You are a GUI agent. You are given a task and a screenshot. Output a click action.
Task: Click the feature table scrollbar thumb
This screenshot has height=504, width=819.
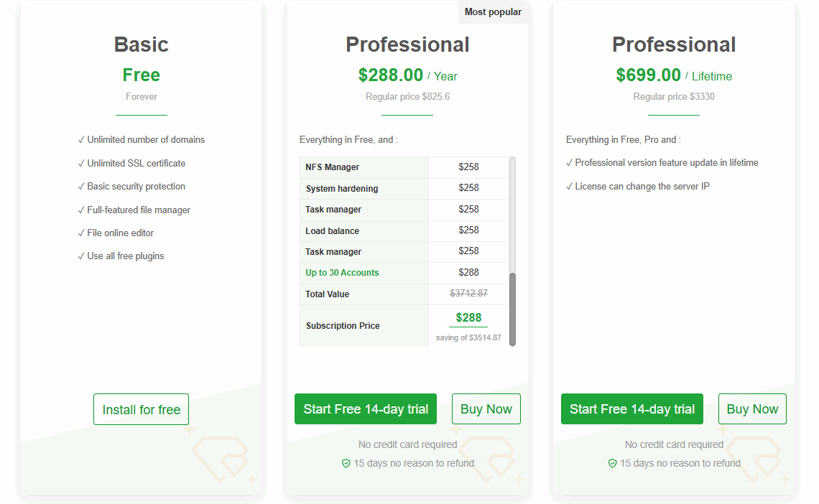point(512,309)
